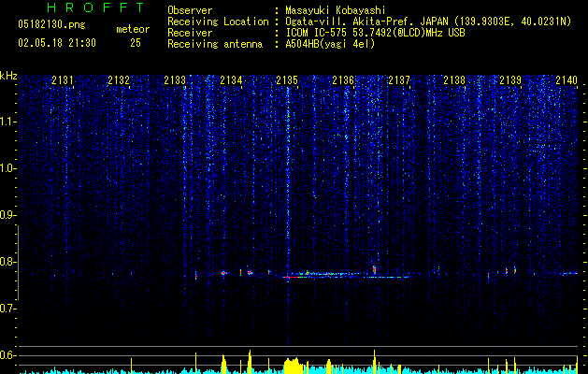This screenshot has height=374, width=588.
Task: Click time marker 2140
Action: [566, 80]
